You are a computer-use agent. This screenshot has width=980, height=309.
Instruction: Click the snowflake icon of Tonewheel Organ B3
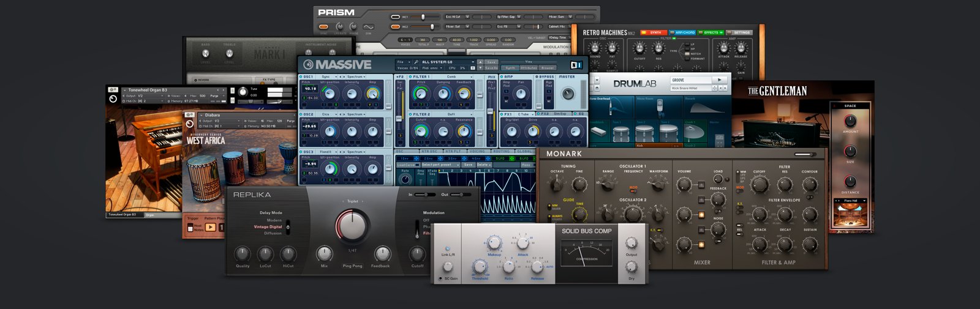click(113, 90)
